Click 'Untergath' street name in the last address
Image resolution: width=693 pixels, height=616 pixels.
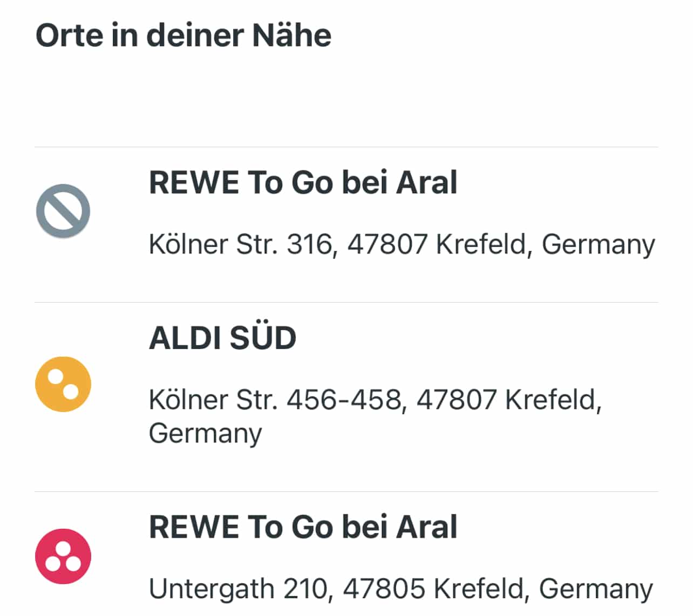212,588
